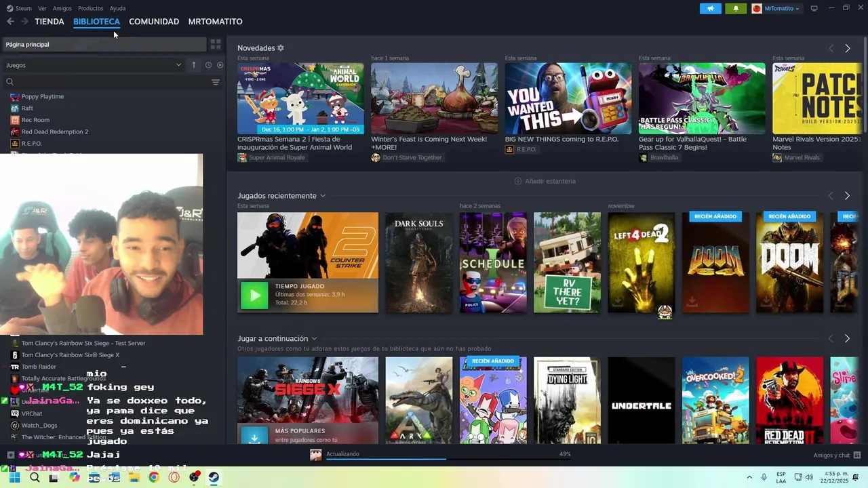Open the blue megaphone announcements button

[711, 8]
